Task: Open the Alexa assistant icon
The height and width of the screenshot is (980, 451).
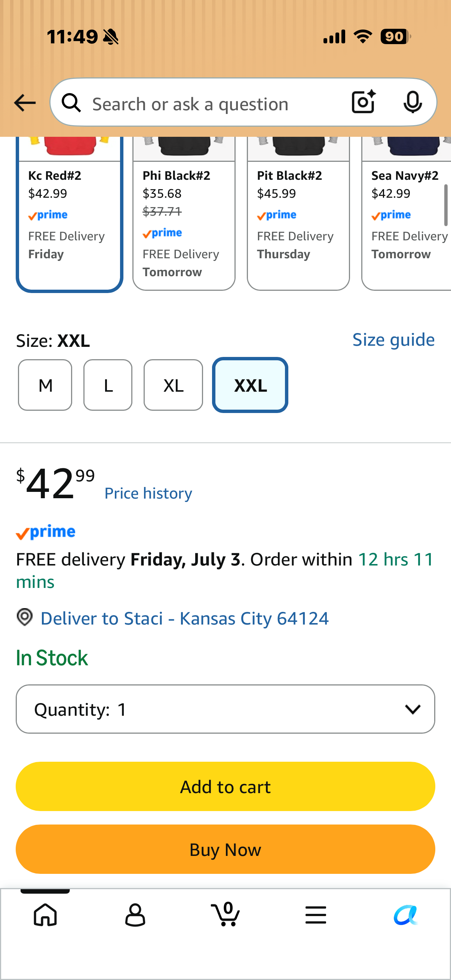Action: pyautogui.click(x=406, y=915)
